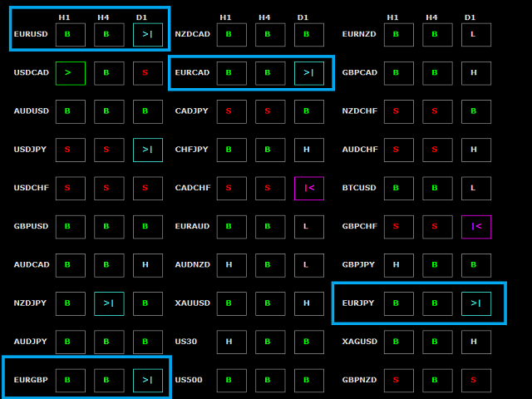
Task: Click the EURCAD D1 arrow signal box
Action: (x=309, y=73)
